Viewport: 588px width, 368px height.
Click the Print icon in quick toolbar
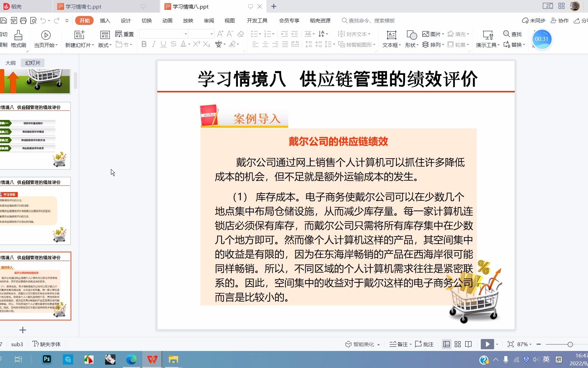(23, 20)
